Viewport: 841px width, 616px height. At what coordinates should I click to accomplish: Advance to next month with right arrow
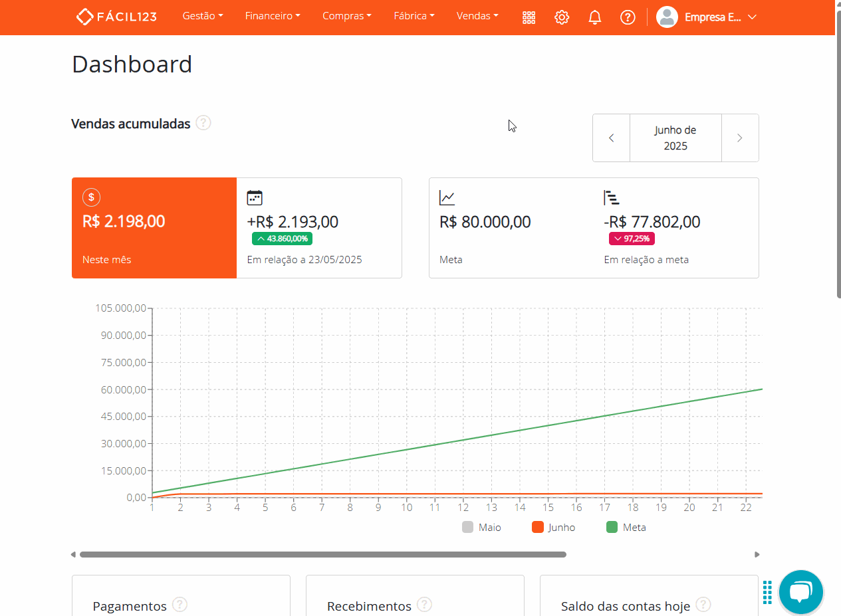(740, 138)
